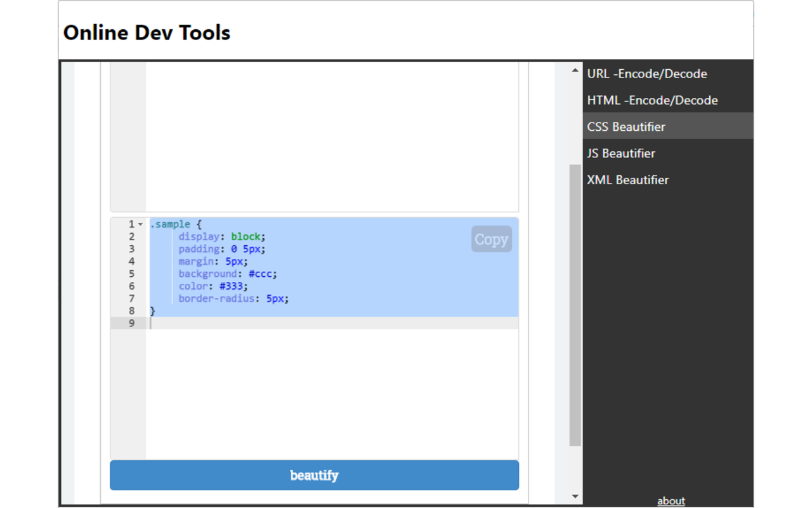Copy the beautified CSS output
The width and height of the screenshot is (812, 508).
pyautogui.click(x=492, y=239)
